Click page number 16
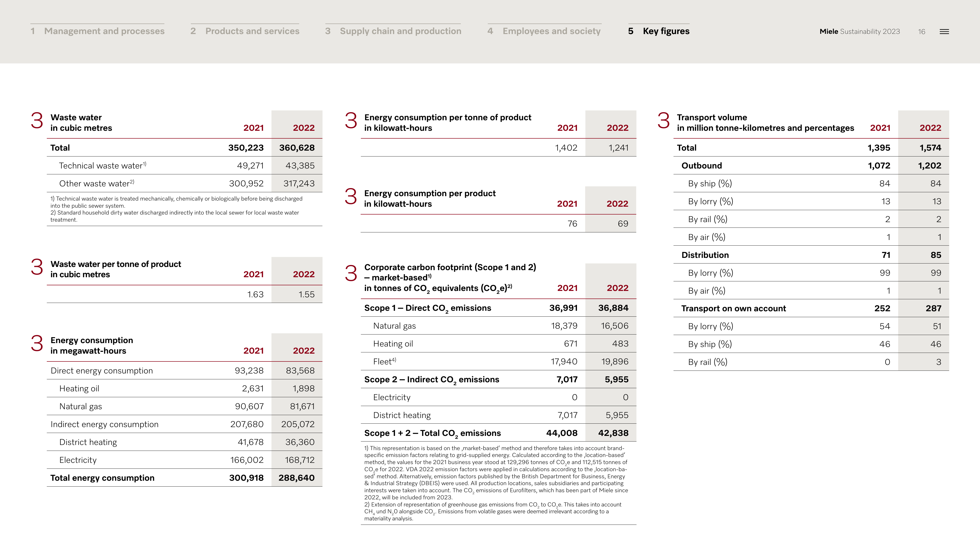Viewport: 980px width, 551px height. pos(921,32)
